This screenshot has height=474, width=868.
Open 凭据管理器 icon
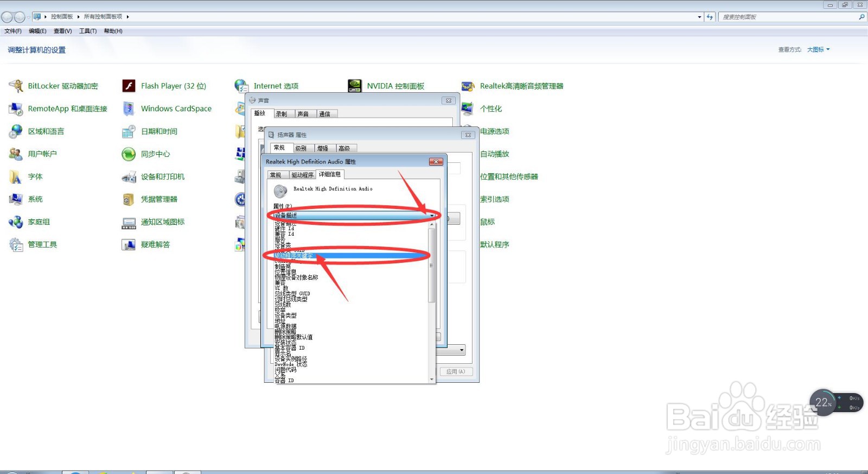coord(129,199)
